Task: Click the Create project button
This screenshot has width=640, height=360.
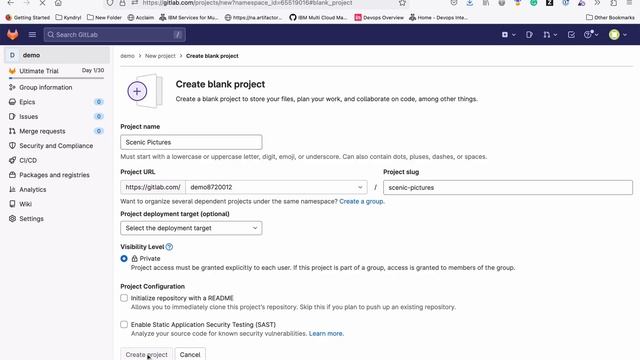Action: click(147, 354)
